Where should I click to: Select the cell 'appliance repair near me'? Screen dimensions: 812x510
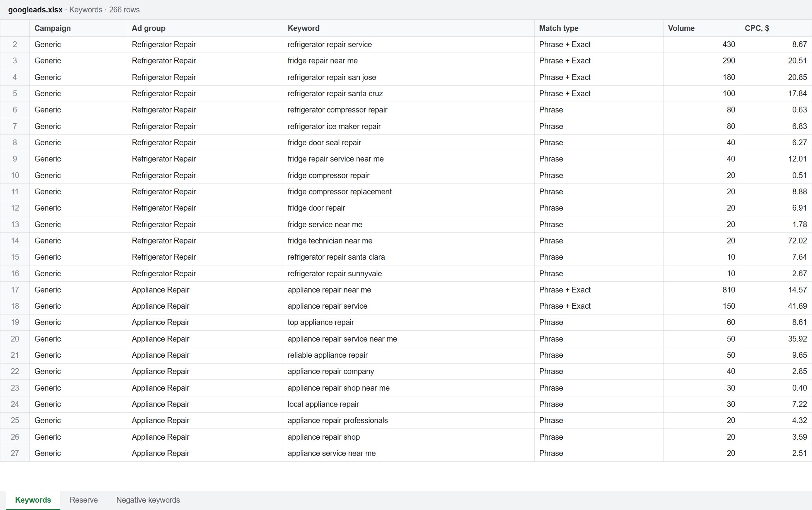point(408,290)
